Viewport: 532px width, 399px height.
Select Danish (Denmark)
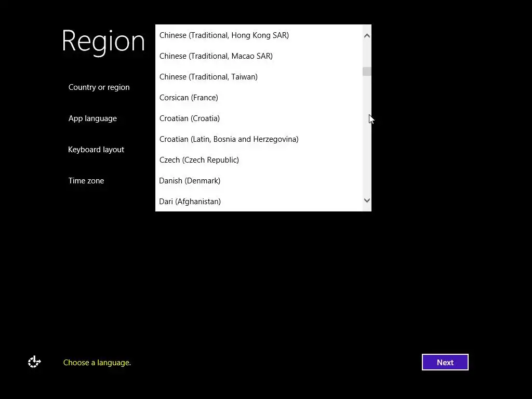coord(259,181)
